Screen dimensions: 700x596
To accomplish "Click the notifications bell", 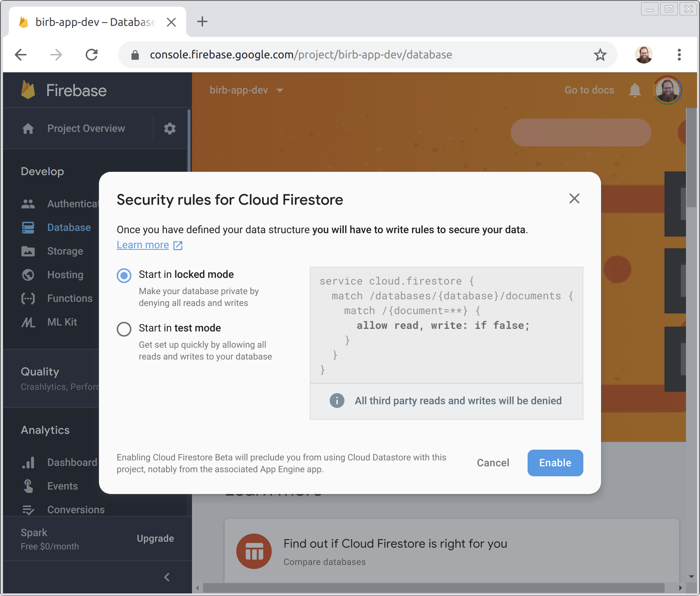I will [x=635, y=90].
